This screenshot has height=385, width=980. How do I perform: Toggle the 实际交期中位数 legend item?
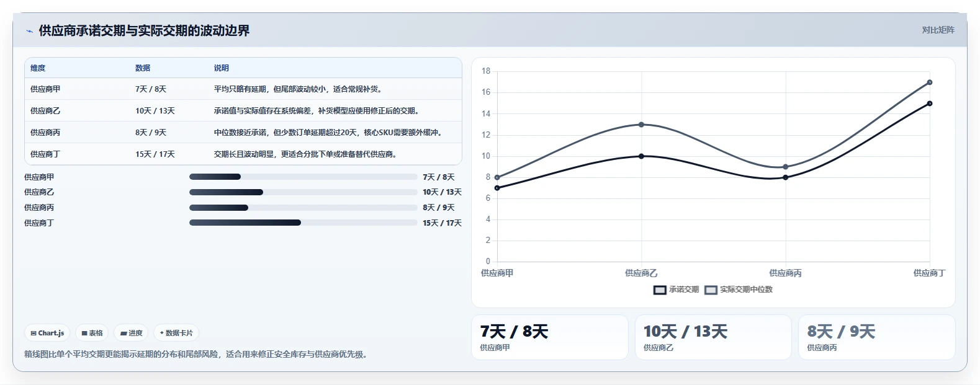coord(739,290)
